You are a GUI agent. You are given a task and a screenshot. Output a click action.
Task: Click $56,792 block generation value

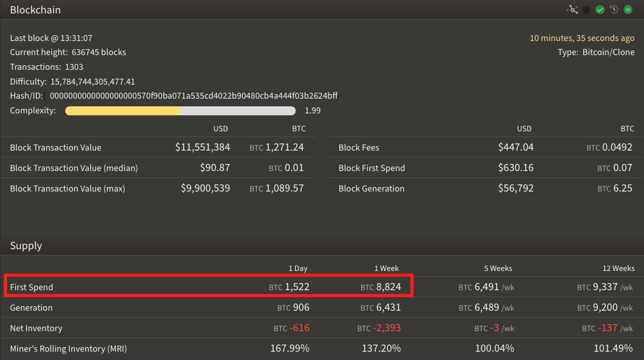516,188
